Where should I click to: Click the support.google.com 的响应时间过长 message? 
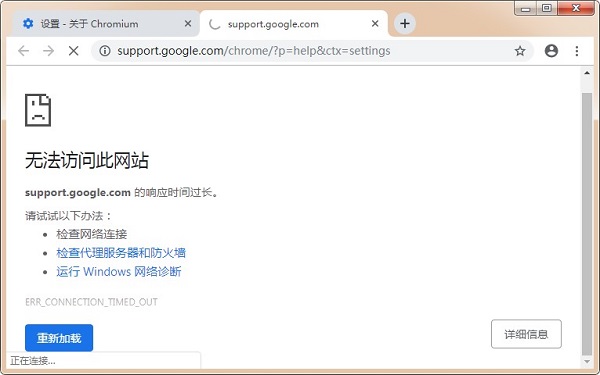tap(122, 192)
